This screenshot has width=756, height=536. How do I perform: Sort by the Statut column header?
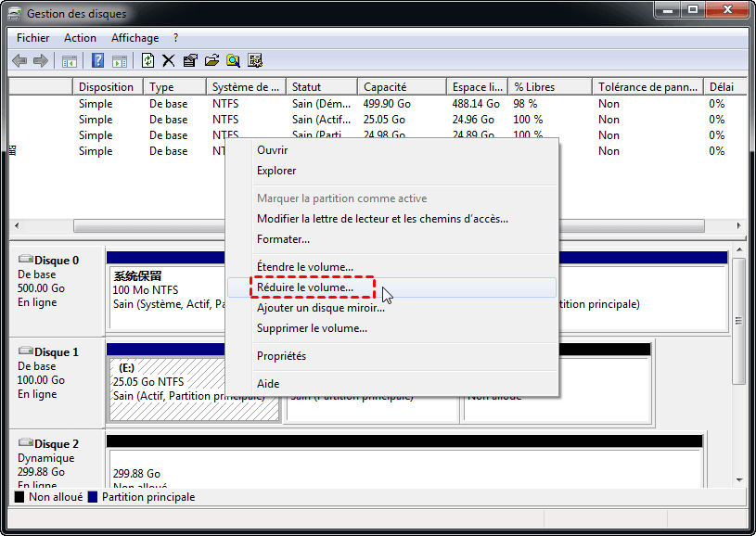(x=322, y=87)
